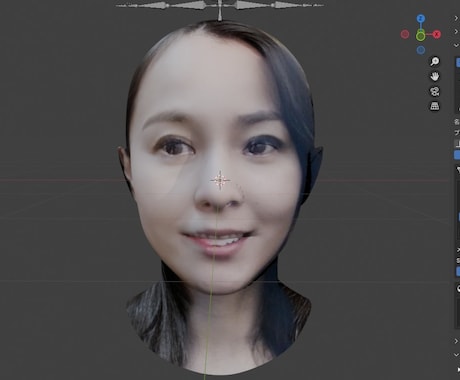Click the blue Z axis handle atop the gizmo

pyautogui.click(x=421, y=18)
